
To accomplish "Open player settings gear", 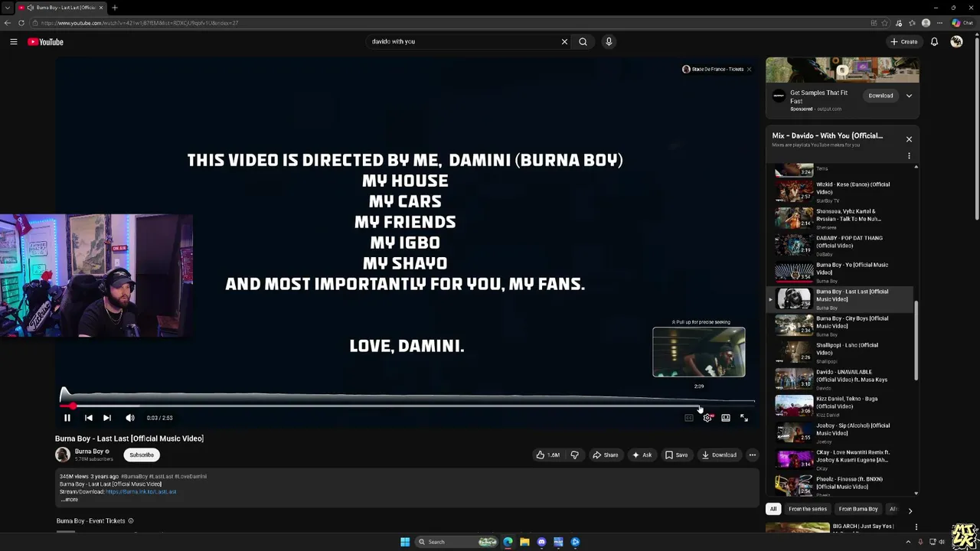I will [x=707, y=418].
